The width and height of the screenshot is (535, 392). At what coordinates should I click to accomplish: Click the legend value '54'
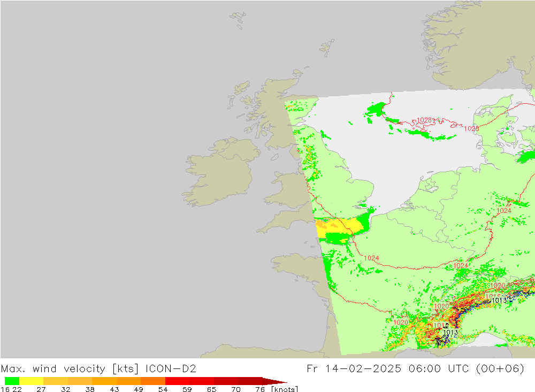tap(163, 389)
